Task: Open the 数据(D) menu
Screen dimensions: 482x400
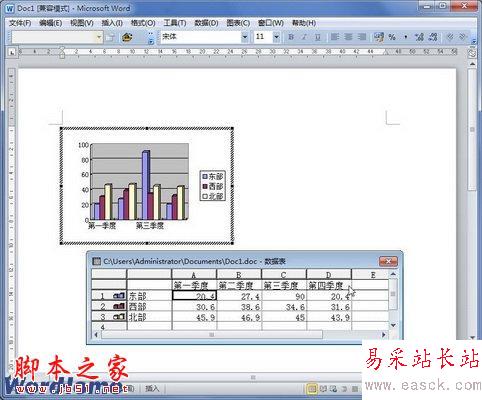Action: click(x=206, y=23)
